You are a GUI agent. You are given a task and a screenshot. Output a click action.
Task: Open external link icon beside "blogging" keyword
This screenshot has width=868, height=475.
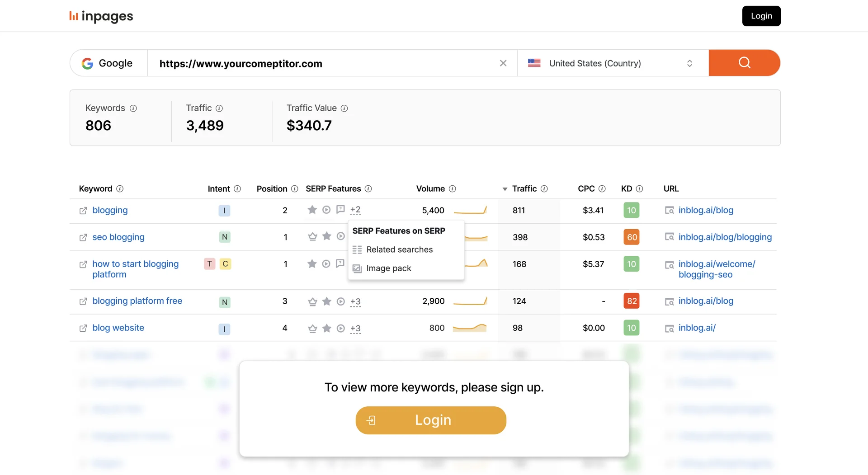pyautogui.click(x=83, y=211)
